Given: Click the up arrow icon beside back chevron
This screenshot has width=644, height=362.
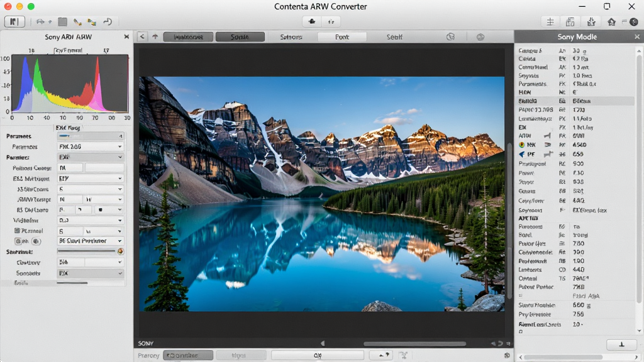Looking at the screenshot, I should [x=155, y=36].
